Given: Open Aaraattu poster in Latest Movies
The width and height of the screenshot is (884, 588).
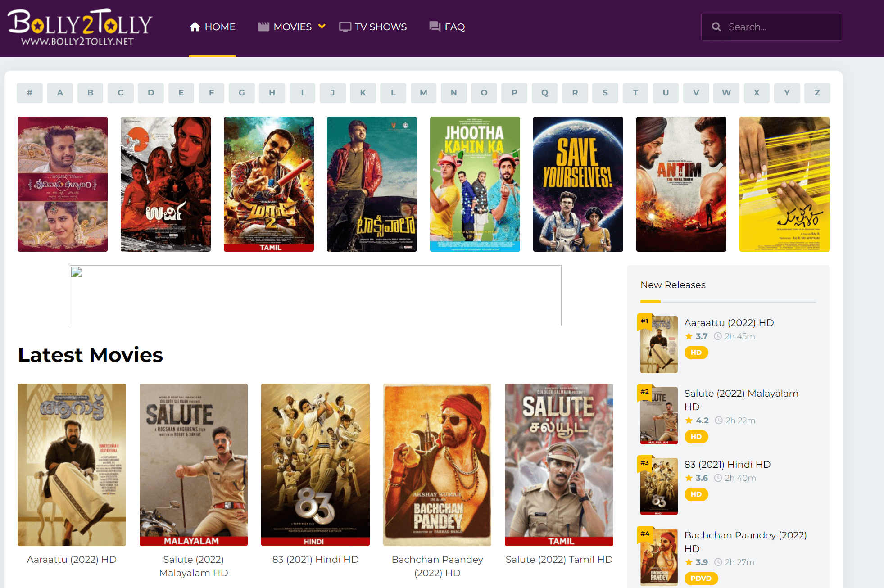Looking at the screenshot, I should 72,465.
